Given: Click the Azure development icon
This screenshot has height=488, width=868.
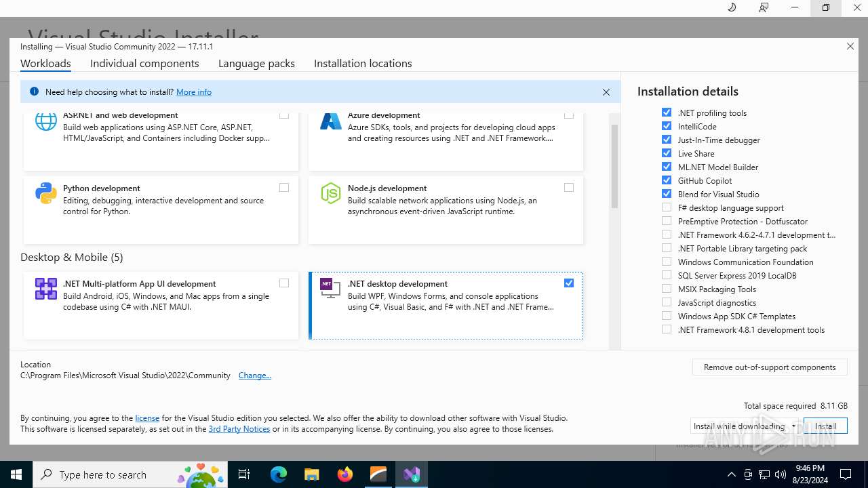Looking at the screenshot, I should tap(331, 121).
